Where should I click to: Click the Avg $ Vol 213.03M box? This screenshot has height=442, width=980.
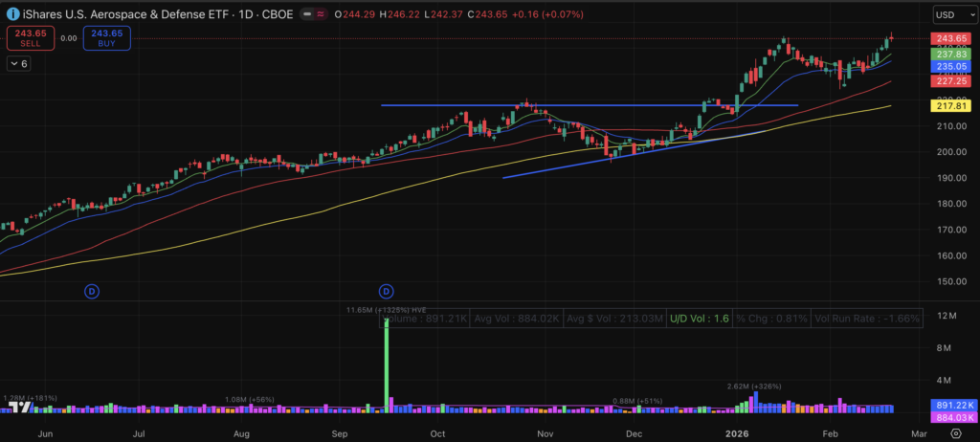[x=614, y=318]
